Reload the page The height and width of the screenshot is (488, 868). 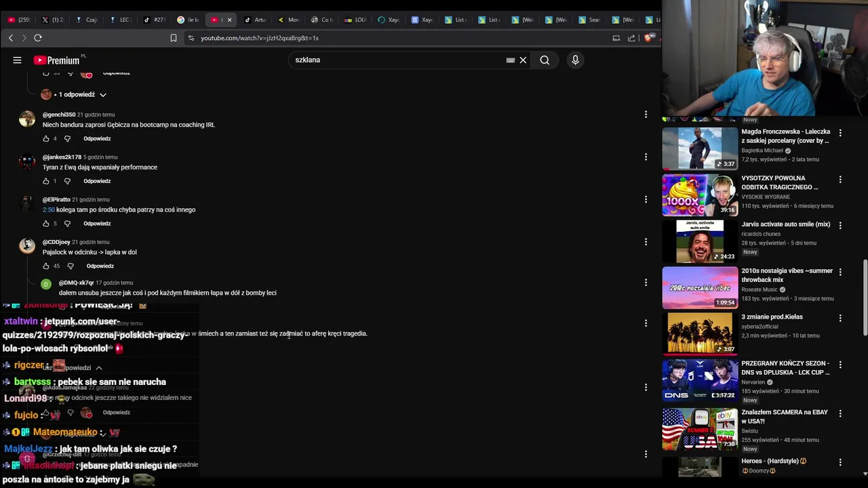click(38, 38)
